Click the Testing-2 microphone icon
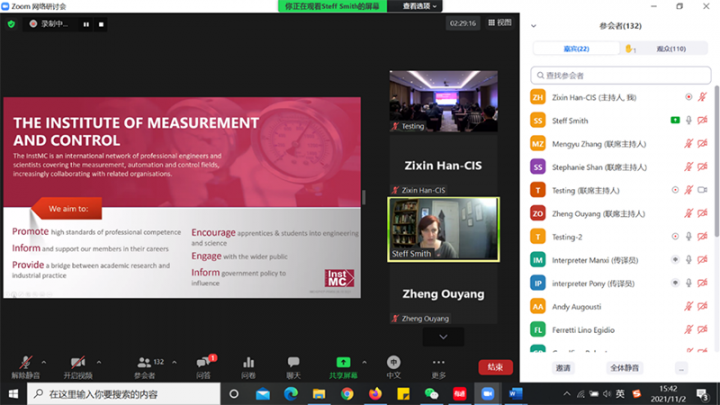720x405 pixels. pos(688,236)
